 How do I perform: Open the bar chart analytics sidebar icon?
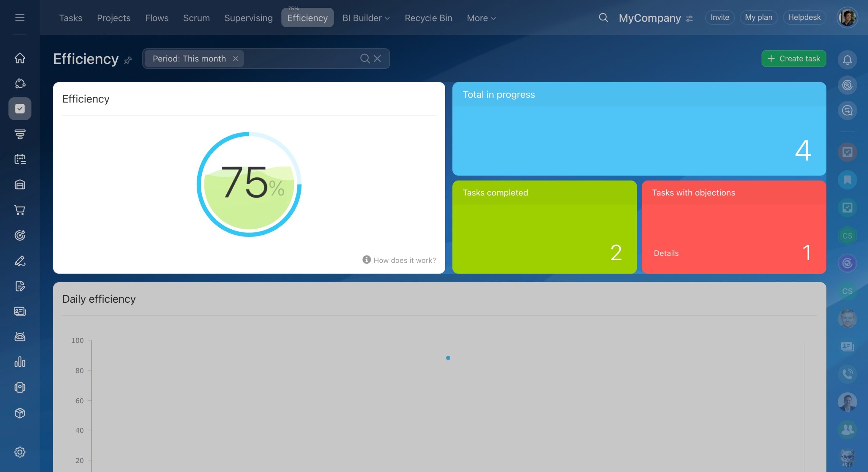20,362
